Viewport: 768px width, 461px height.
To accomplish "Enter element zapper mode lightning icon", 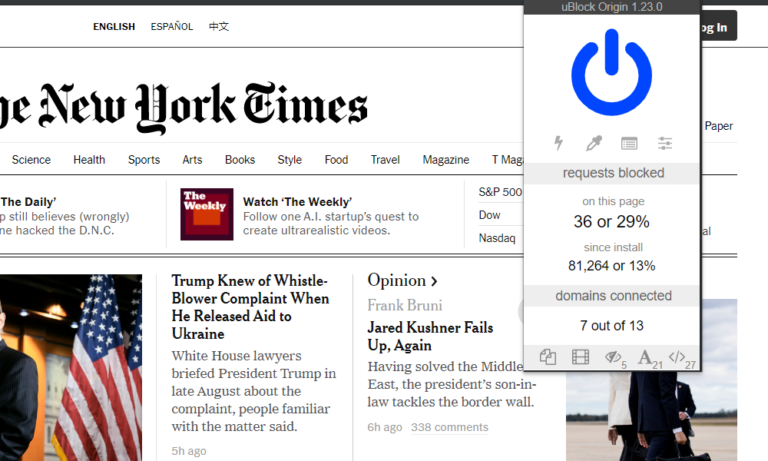I will (558, 143).
